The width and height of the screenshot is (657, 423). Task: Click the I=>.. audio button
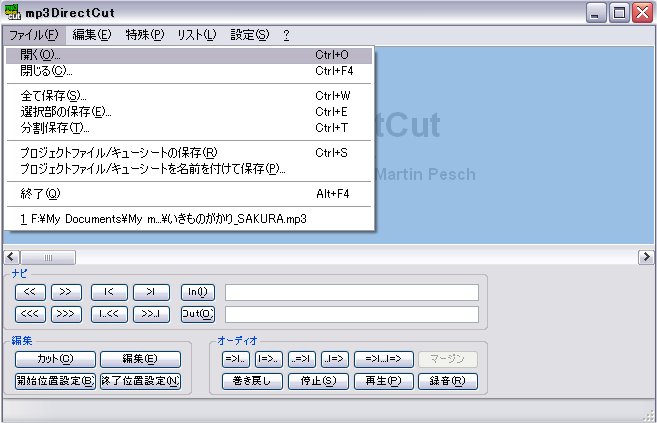tap(269, 359)
